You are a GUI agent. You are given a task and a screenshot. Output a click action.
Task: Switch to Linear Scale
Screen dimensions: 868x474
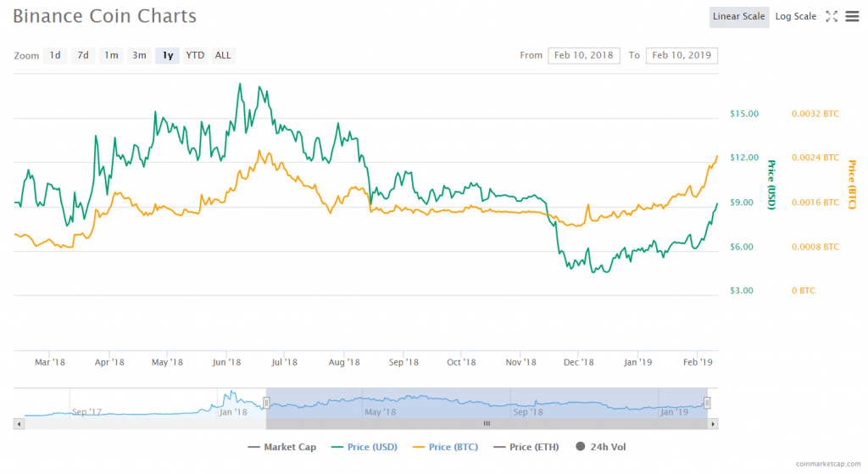(738, 17)
